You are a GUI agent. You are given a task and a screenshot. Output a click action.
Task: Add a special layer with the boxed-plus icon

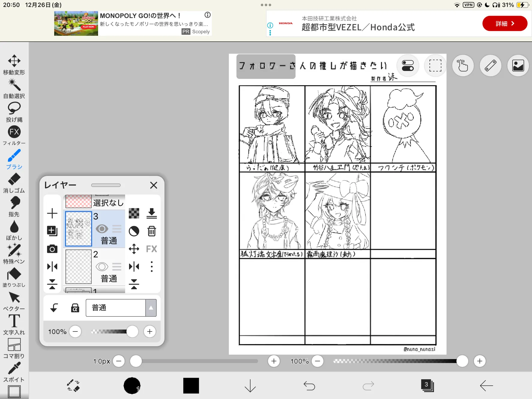52,231
